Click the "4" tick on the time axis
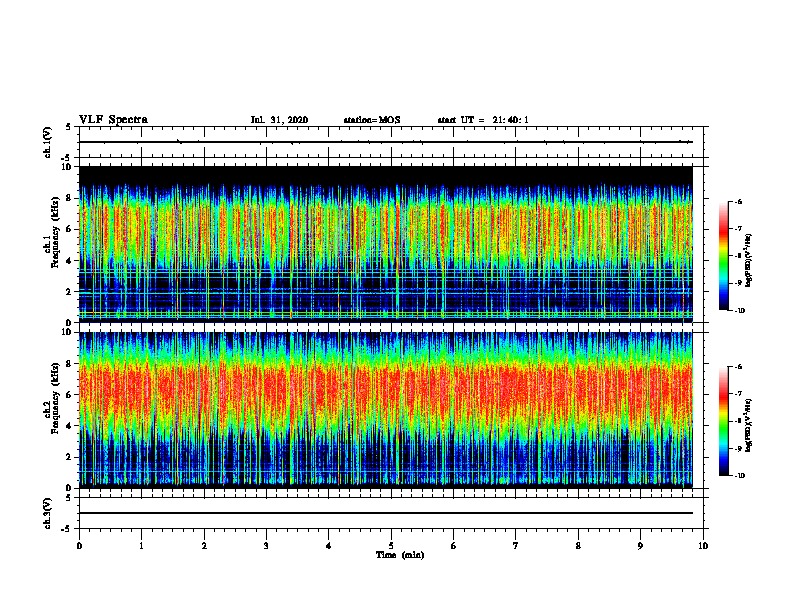This screenshot has height=612, width=792. coord(329,546)
